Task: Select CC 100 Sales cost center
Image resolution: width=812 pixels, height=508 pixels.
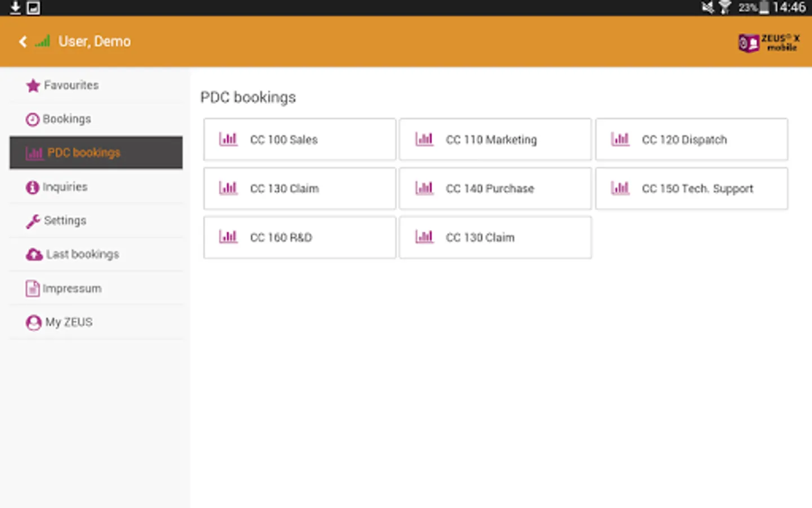Action: click(300, 139)
